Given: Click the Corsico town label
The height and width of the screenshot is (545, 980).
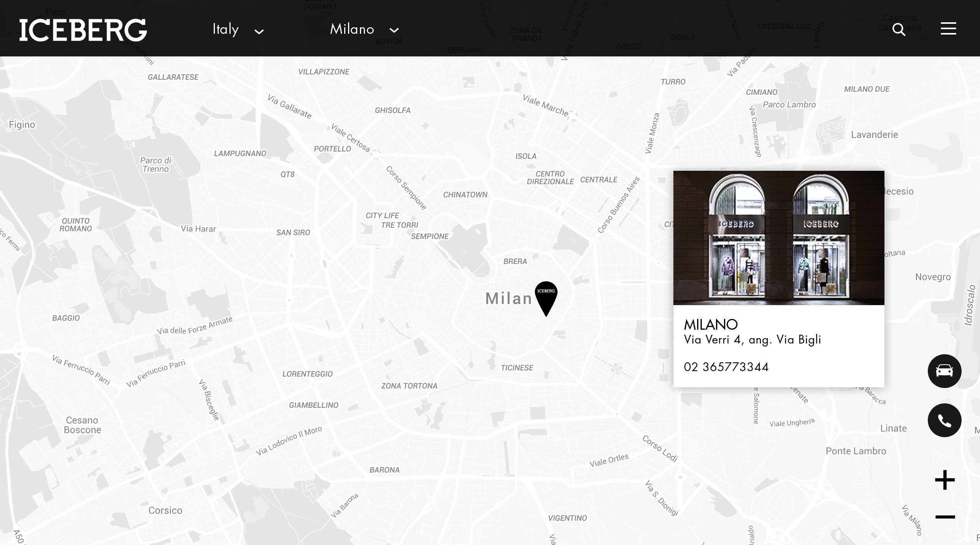Looking at the screenshot, I should [x=165, y=510].
